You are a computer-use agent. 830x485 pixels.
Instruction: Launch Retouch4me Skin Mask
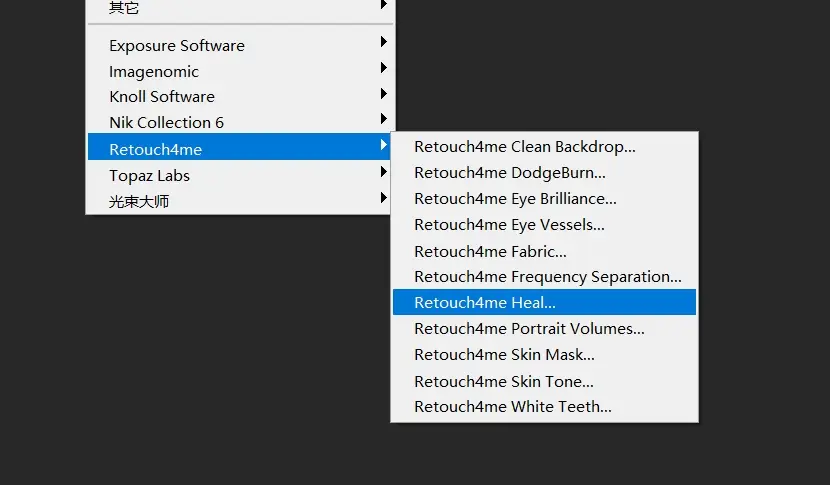click(x=504, y=354)
